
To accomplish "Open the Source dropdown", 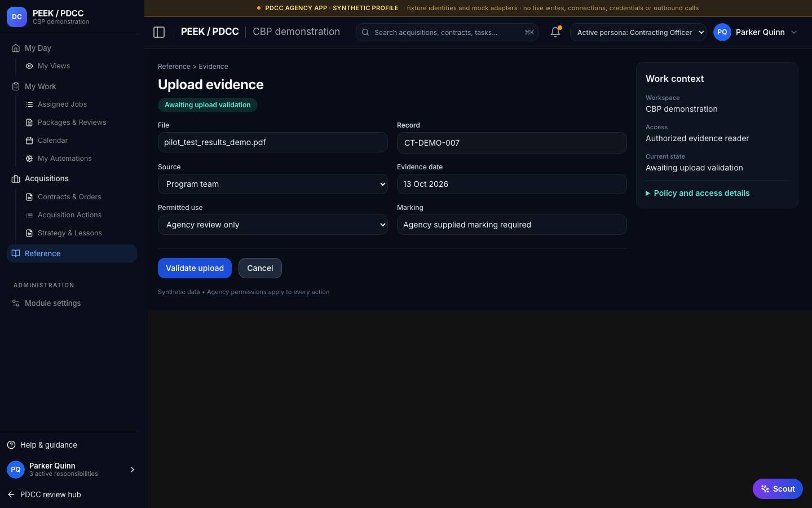I will (x=273, y=184).
